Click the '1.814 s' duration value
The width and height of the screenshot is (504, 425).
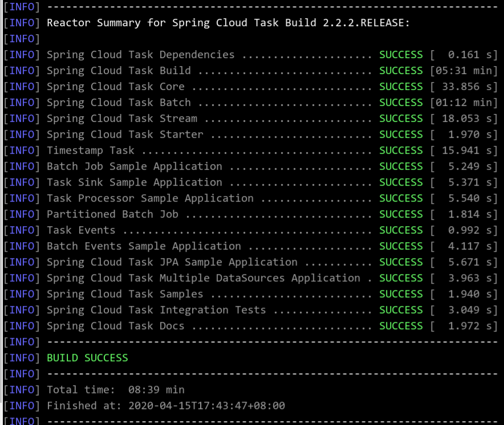pos(470,214)
